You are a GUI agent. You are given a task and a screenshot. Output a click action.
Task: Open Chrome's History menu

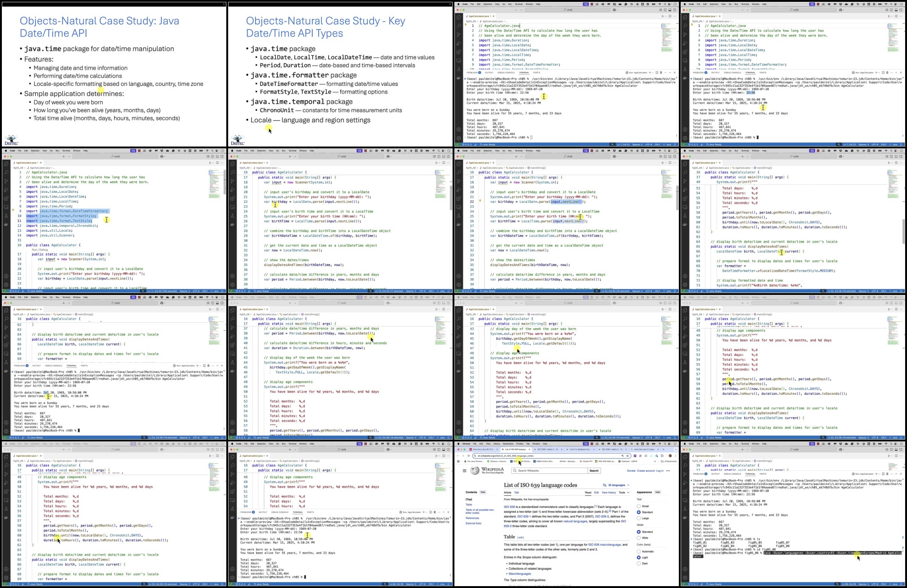pyautogui.click(x=497, y=444)
